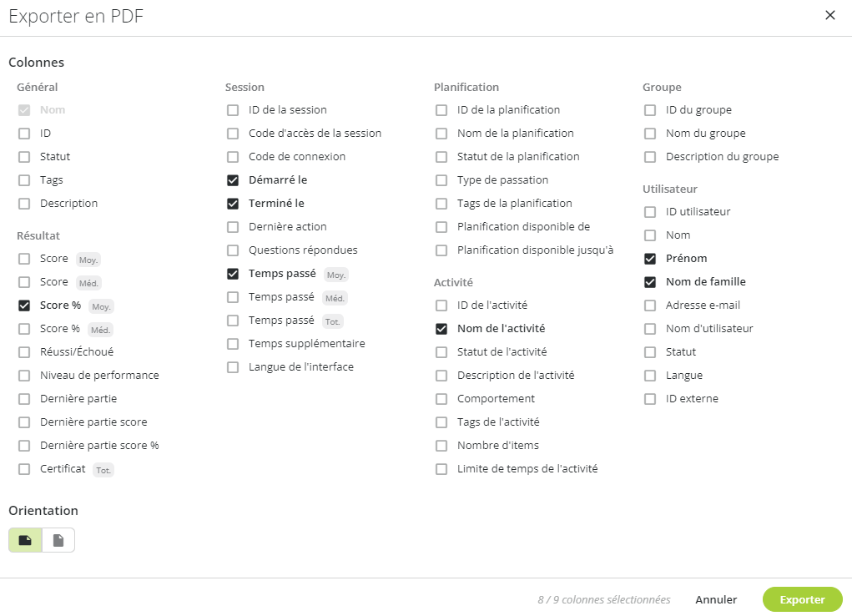Enable Type de passation column
Screen dimensions: 852x616
[441, 180]
